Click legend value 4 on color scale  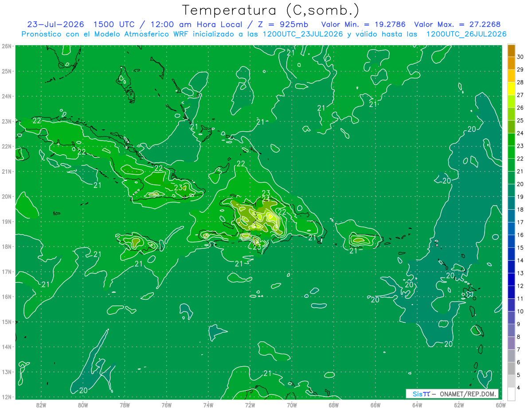pos(519,388)
